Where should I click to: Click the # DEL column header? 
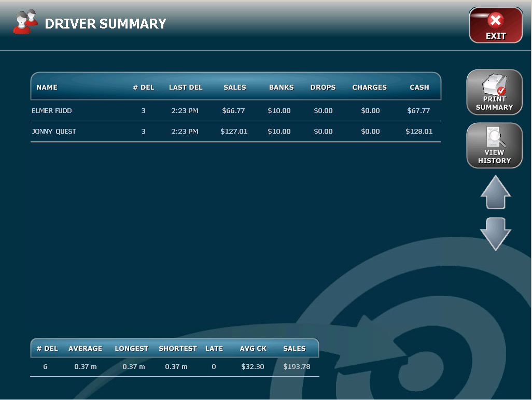point(143,87)
